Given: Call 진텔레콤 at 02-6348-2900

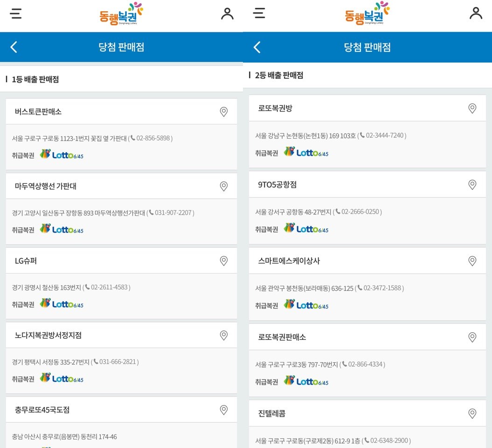Looking at the screenshot, I should pyautogui.click(x=386, y=441).
